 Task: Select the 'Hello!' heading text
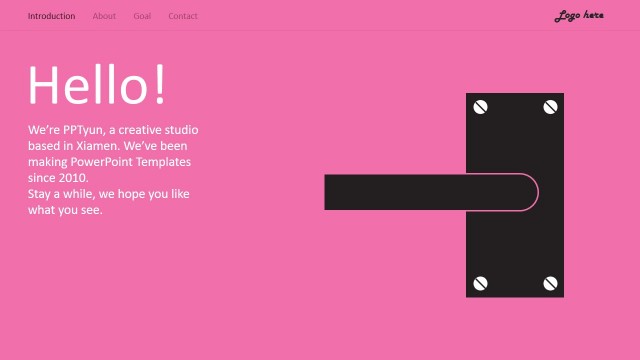[x=97, y=85]
